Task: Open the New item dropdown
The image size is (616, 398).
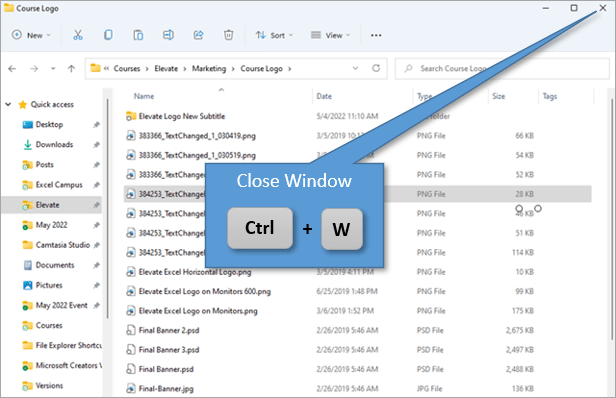Action: [31, 35]
